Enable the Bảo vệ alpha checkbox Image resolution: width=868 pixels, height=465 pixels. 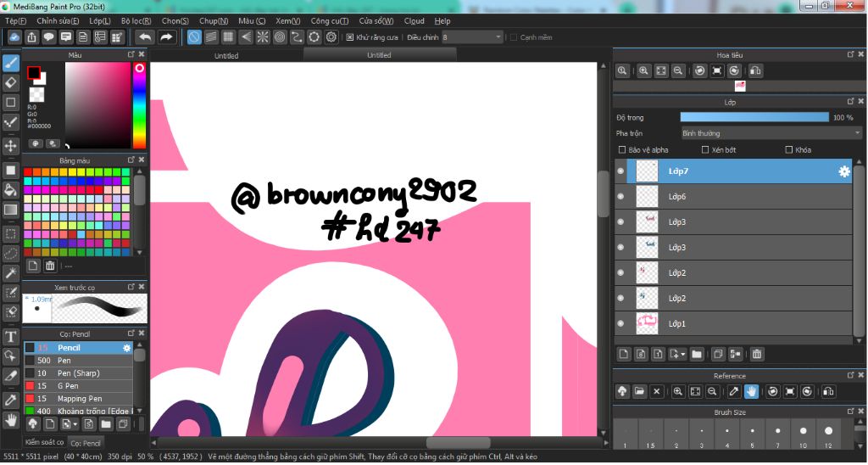(622, 150)
